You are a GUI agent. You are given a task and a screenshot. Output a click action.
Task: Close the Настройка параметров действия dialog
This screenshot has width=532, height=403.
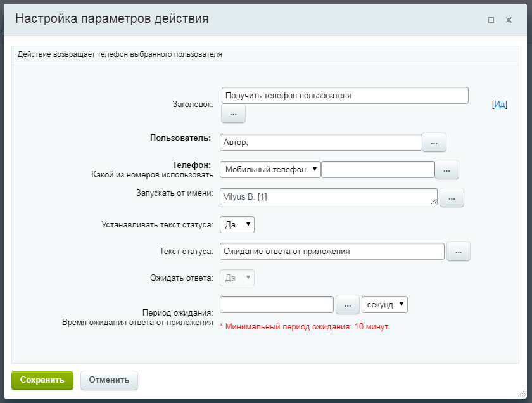click(x=509, y=20)
